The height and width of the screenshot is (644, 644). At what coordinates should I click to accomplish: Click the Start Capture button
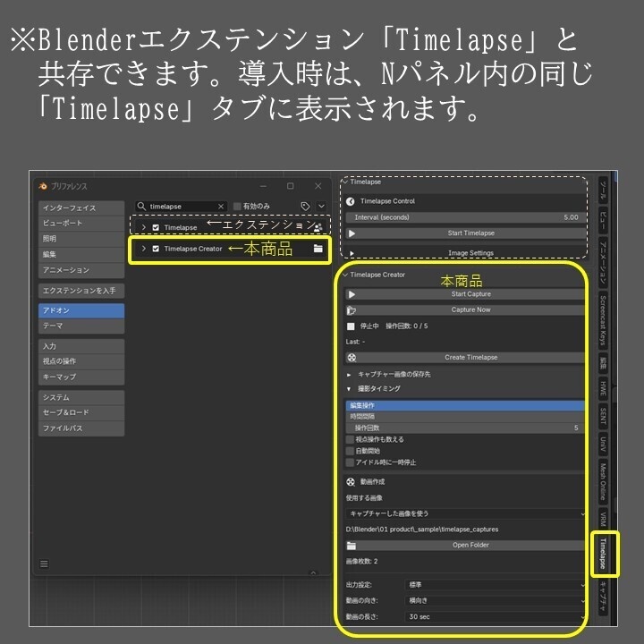(465, 294)
